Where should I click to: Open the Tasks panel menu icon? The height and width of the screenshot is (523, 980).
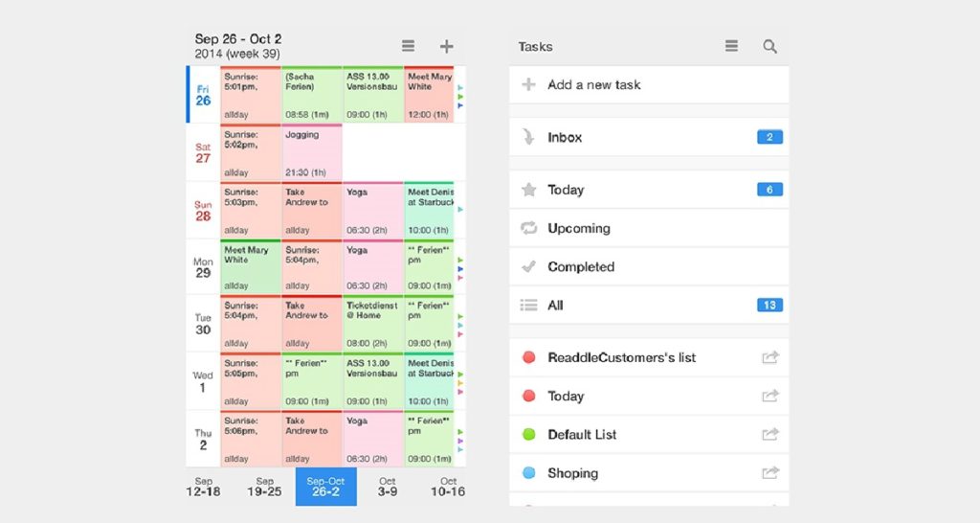tap(732, 46)
